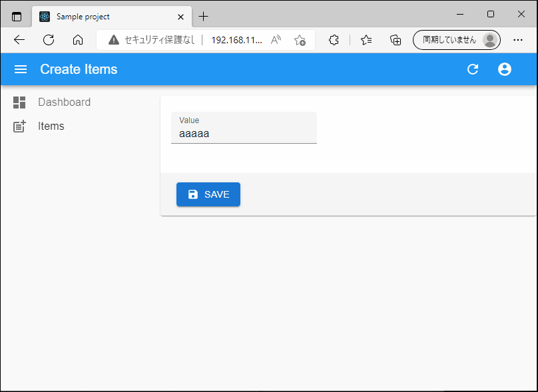Open the collections icon in browser toolbar
Image resolution: width=538 pixels, height=392 pixels.
[396, 40]
